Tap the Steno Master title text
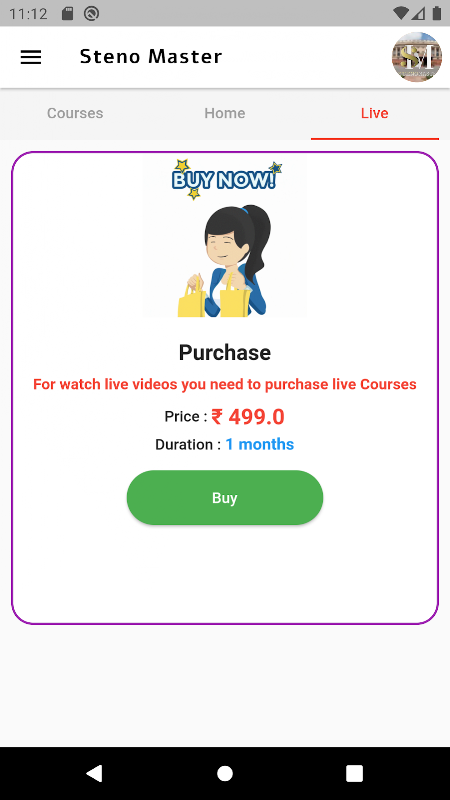This screenshot has width=450, height=800. tap(151, 57)
